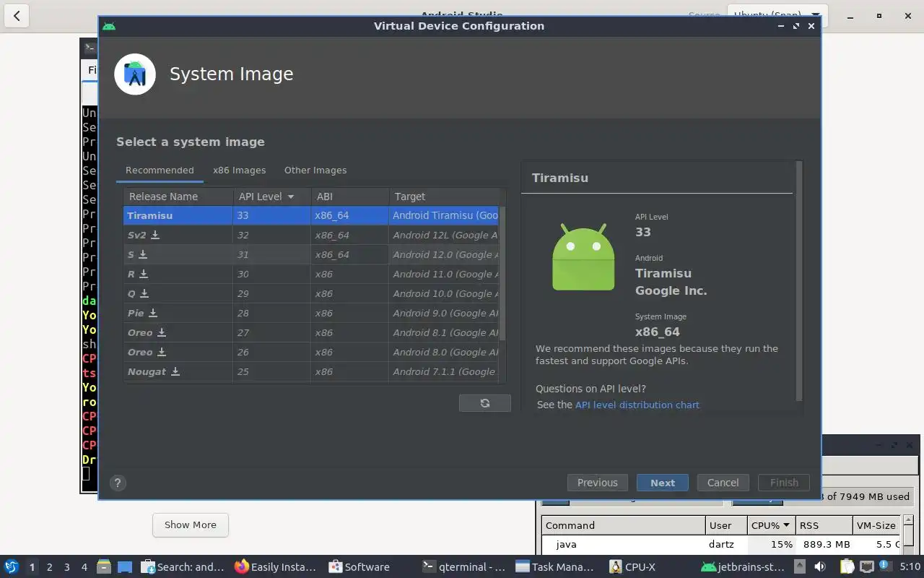Expand the system tray arrow icon
The width and height of the screenshot is (924, 578).
coord(799,566)
